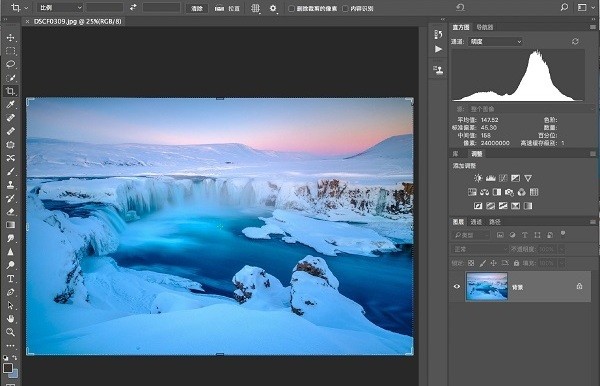Click the Straighten button in crop options

[x=227, y=8]
